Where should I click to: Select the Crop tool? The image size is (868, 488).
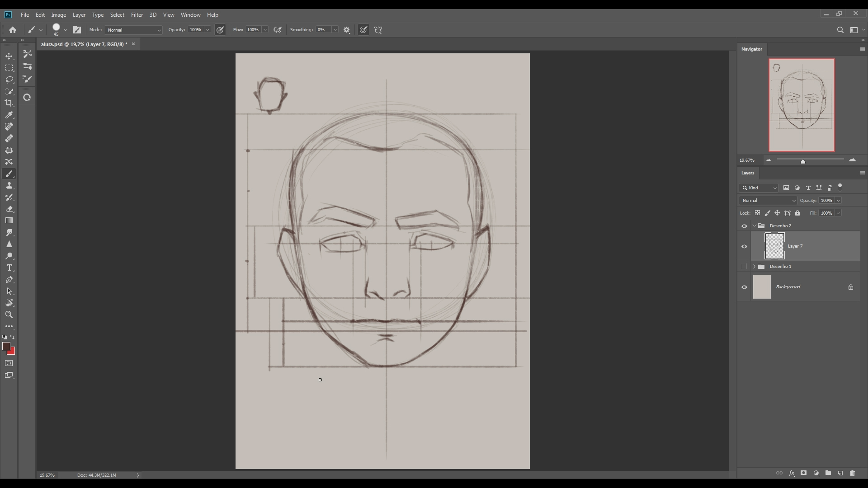pos(9,103)
